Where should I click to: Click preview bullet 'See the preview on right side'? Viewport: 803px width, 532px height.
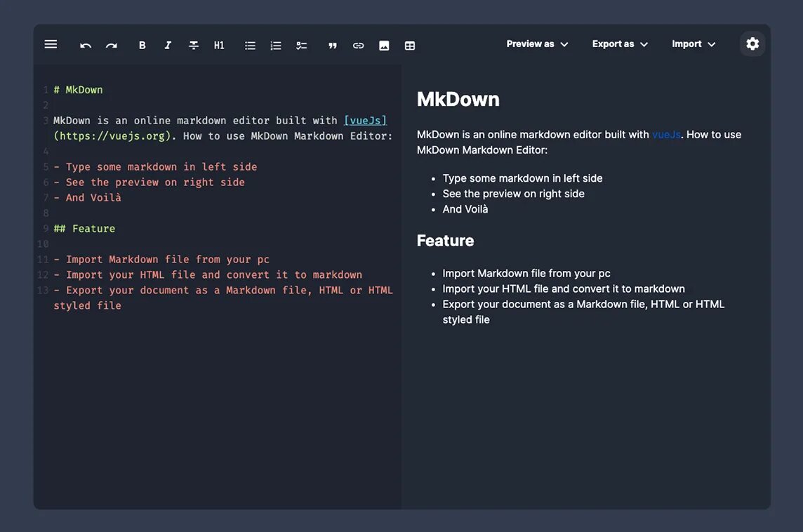513,194
